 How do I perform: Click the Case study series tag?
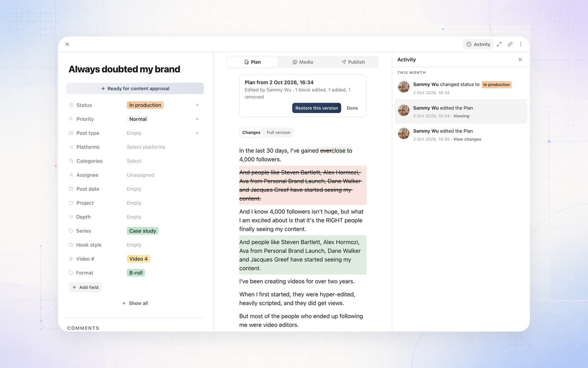pyautogui.click(x=143, y=231)
